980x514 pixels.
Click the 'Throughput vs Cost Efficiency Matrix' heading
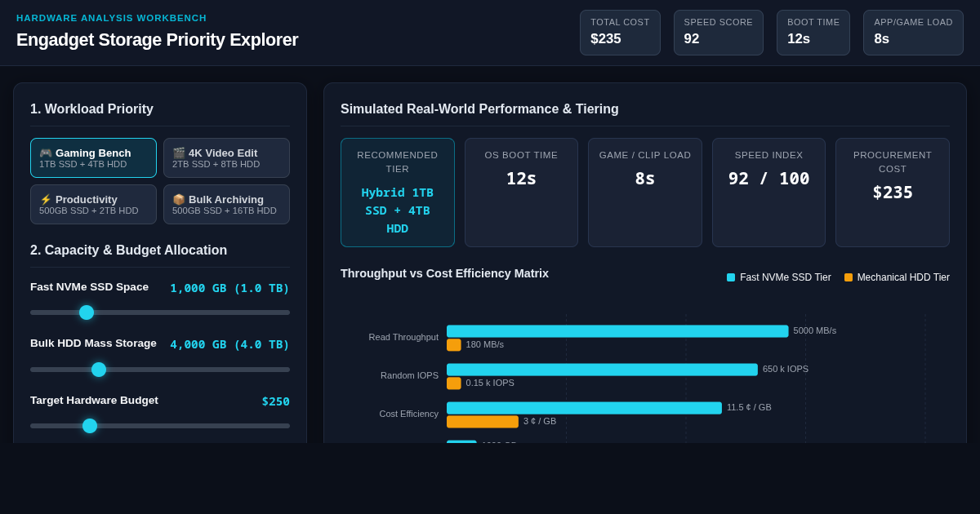coord(444,273)
